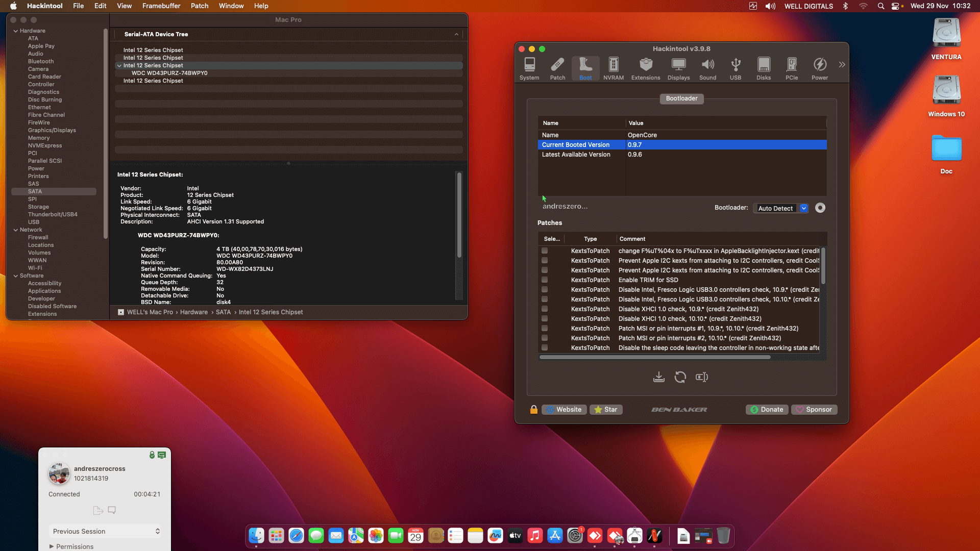
Task: Tick the AppleBacklightInjector patch checkbox
Action: [545, 251]
